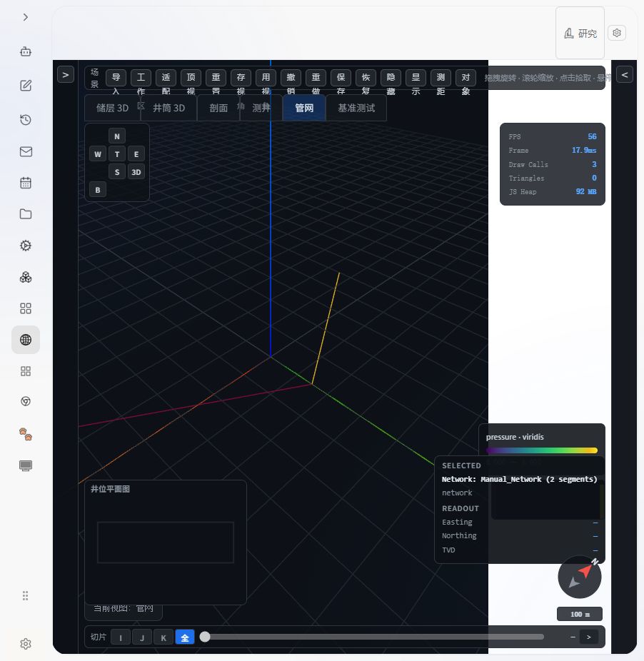Open the 剖面 tab
The image size is (644, 661).
point(218,108)
